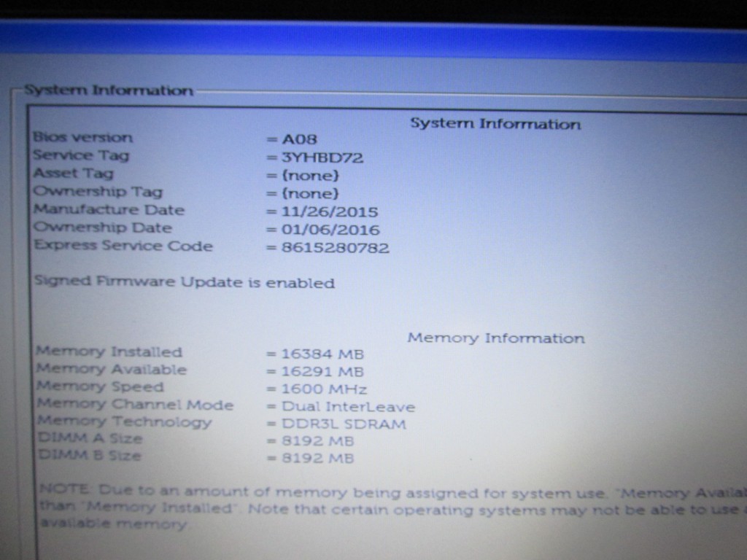This screenshot has width=747, height=560.
Task: Click the date 01/06/2016
Action: pos(330,230)
